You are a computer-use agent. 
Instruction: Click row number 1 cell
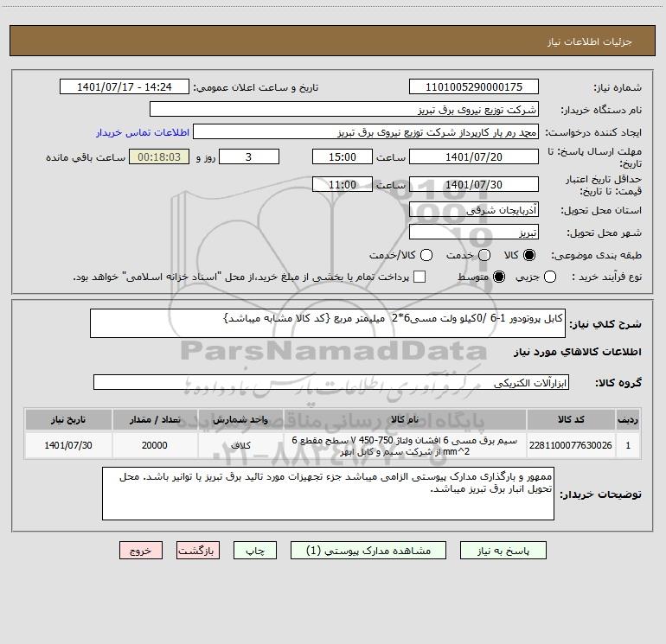tap(628, 445)
